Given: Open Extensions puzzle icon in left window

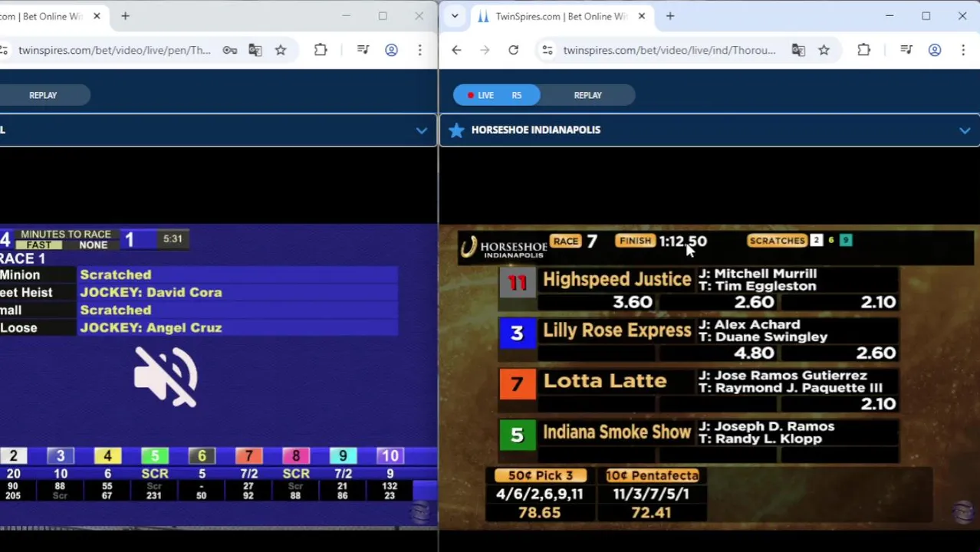Looking at the screenshot, I should point(321,50).
